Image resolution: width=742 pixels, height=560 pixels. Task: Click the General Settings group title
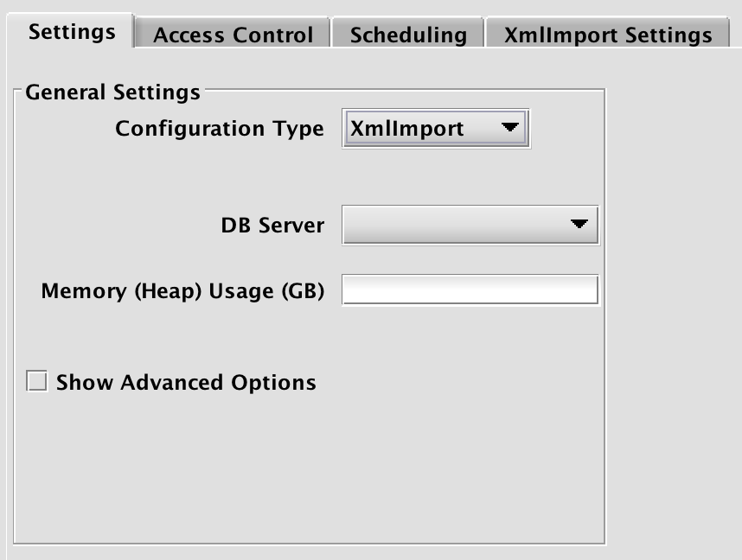(x=112, y=92)
